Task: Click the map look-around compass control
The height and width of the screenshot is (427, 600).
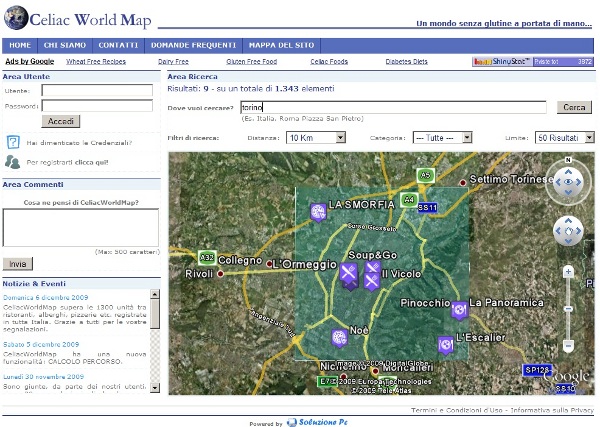Action: coord(567,183)
